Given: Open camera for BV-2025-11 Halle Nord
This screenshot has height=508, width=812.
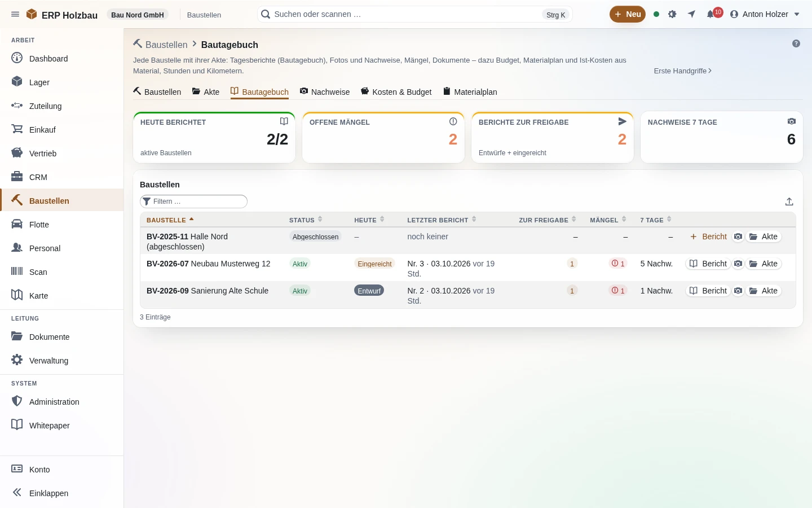Looking at the screenshot, I should pos(738,237).
